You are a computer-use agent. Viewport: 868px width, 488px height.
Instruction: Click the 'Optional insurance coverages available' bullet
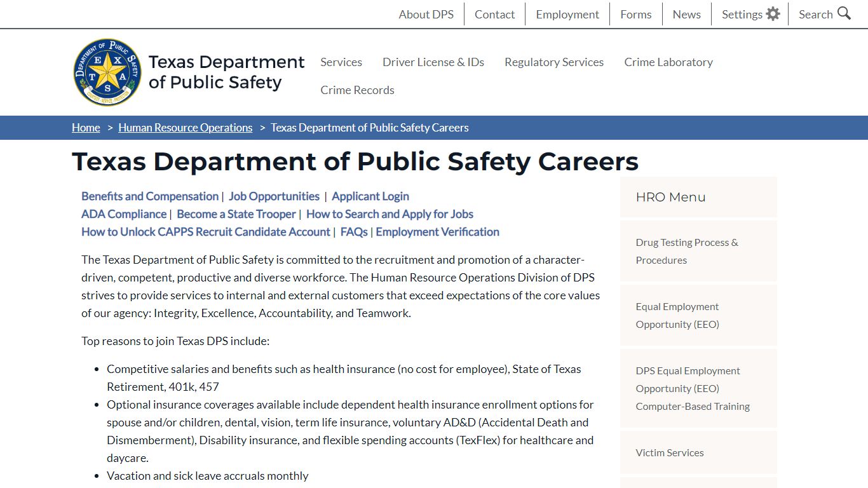pyautogui.click(x=350, y=431)
